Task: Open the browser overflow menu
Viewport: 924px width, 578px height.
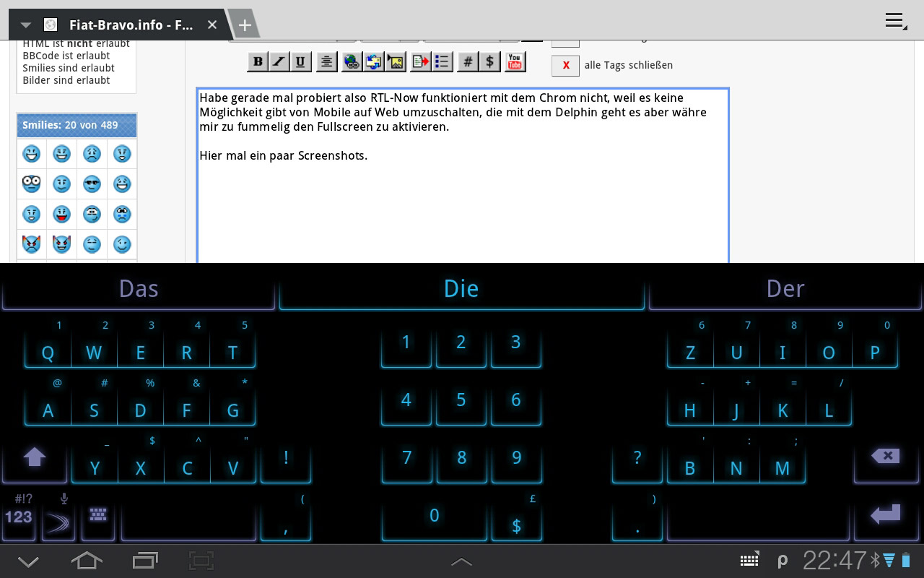Action: pos(895,22)
